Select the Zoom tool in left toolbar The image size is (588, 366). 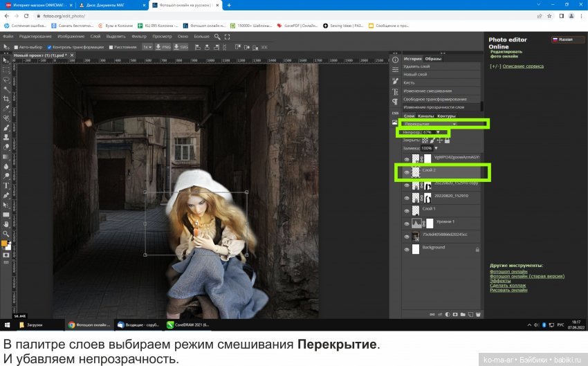click(x=6, y=234)
